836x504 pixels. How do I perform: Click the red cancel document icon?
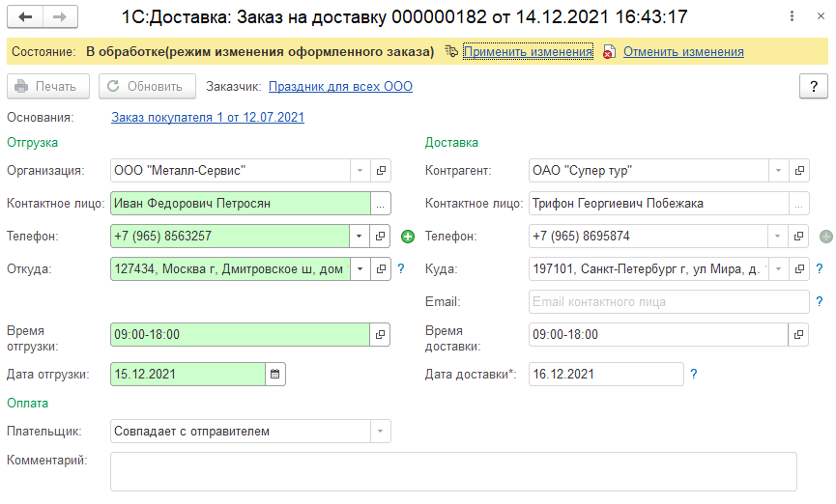point(609,52)
